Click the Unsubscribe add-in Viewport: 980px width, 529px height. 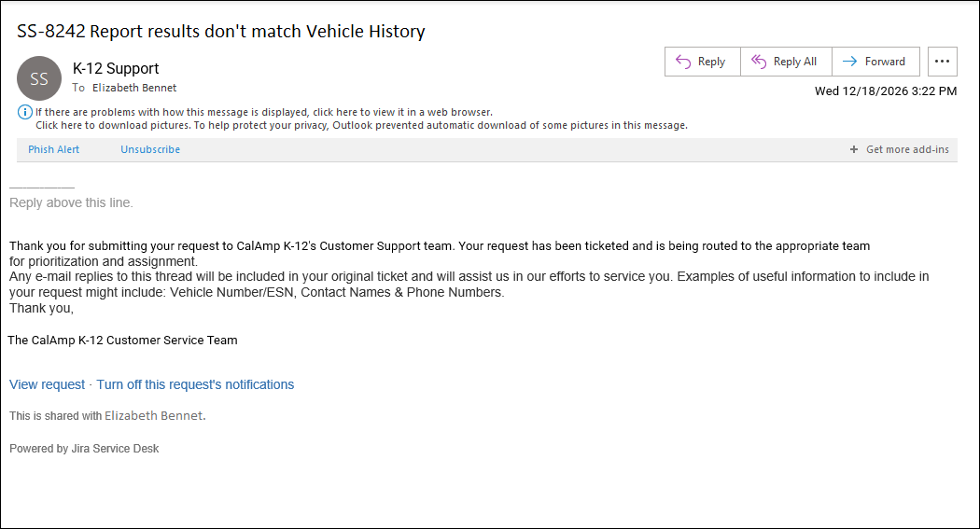point(150,149)
